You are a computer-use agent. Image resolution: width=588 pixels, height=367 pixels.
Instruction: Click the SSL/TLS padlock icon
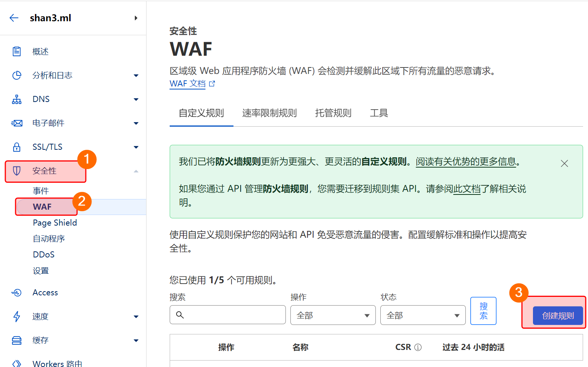(x=17, y=147)
